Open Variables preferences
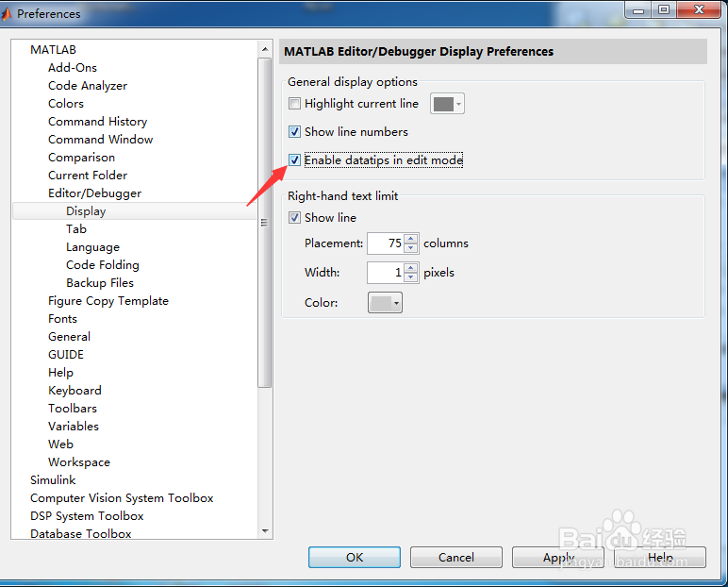The width and height of the screenshot is (728, 587). point(74,427)
